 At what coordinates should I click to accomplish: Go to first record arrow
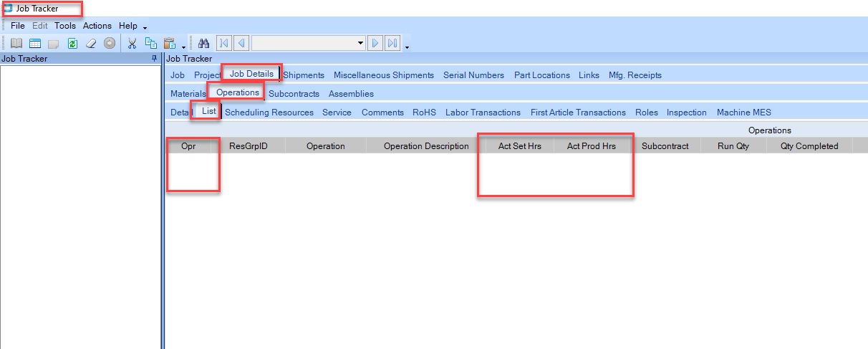point(223,43)
